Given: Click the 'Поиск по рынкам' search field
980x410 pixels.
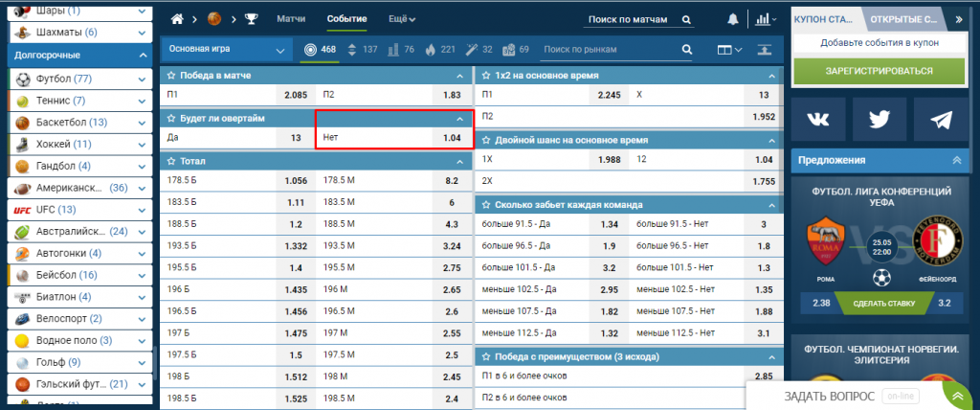Looking at the screenshot, I should coord(612,49).
